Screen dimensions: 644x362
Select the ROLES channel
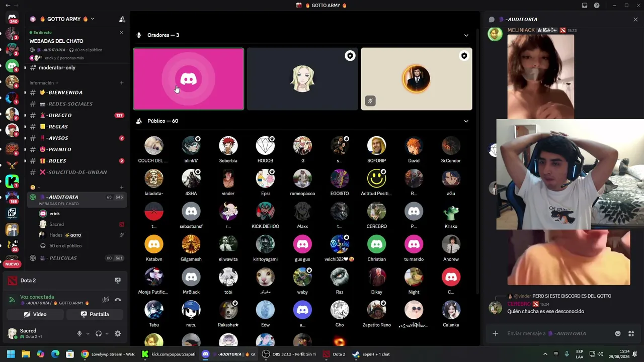(x=76, y=161)
